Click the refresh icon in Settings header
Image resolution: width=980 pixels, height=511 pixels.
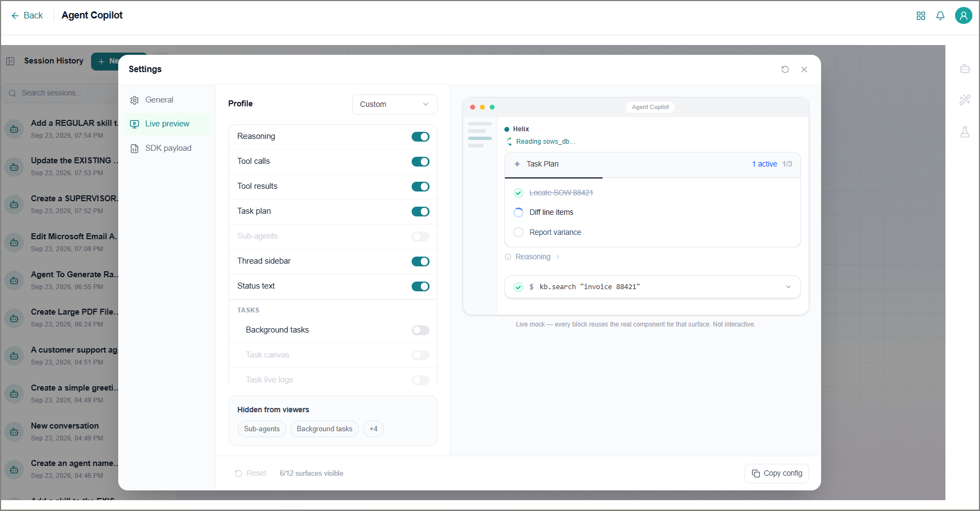click(785, 69)
